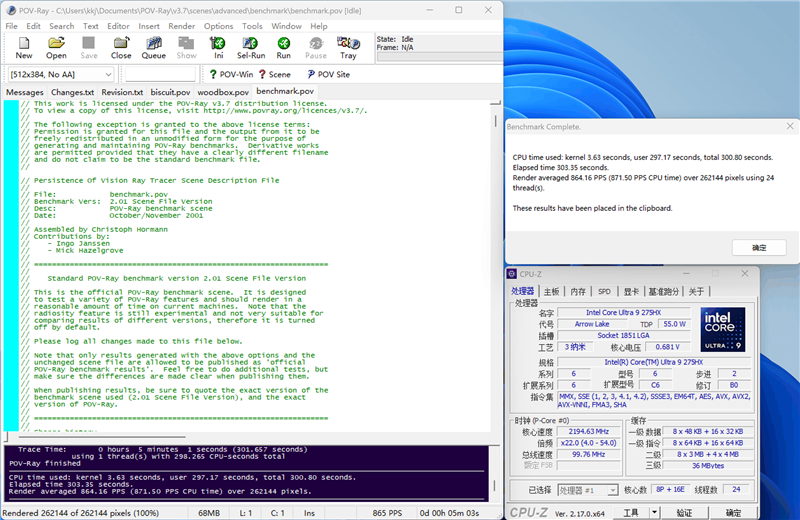Click the Open file toolbar icon
The width and height of the screenshot is (800, 520).
tap(56, 48)
